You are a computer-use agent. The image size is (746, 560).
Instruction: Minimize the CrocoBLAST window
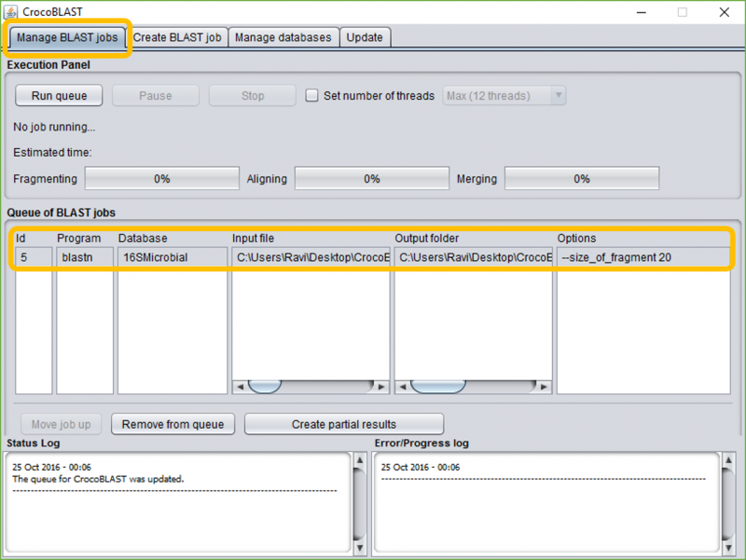click(x=642, y=12)
